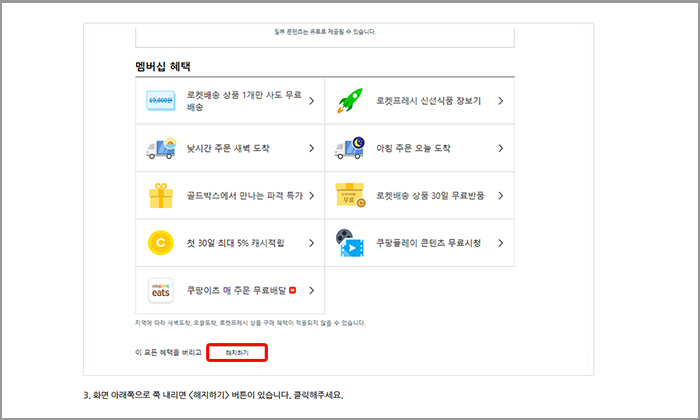Open 로켓배송 상품 1개만 사도 무료배송 benefit
700x420 pixels.
[x=230, y=101]
